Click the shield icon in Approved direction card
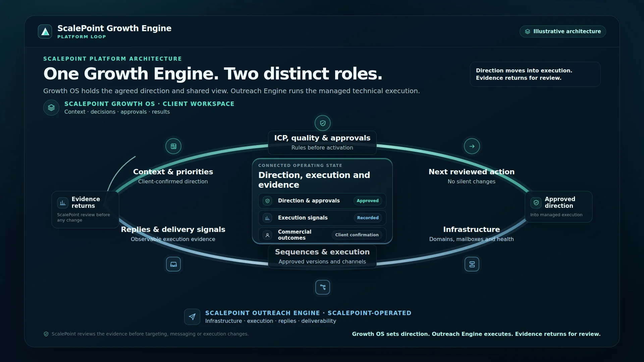 click(536, 203)
